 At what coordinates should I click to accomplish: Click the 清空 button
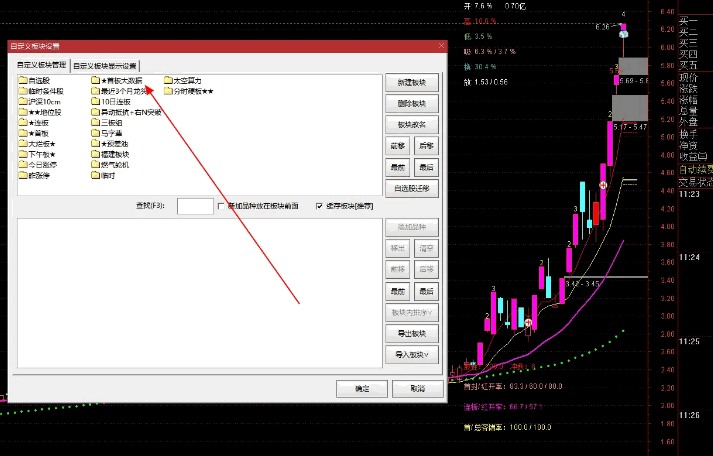pos(427,248)
